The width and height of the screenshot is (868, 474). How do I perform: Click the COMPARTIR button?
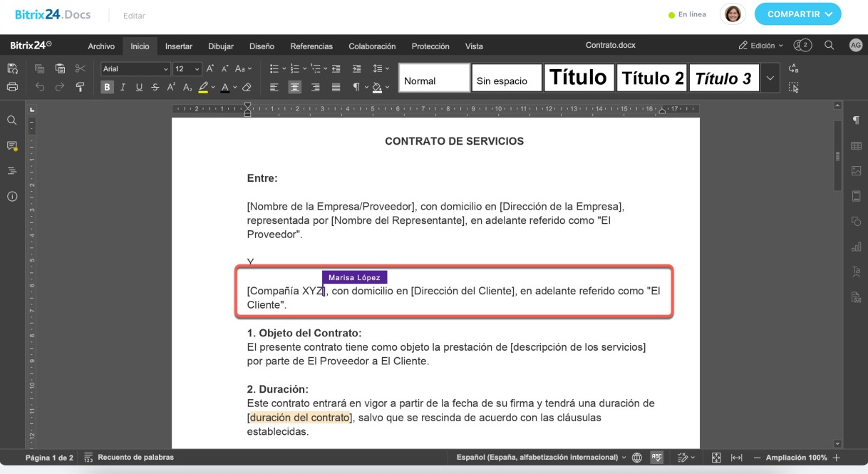[797, 14]
